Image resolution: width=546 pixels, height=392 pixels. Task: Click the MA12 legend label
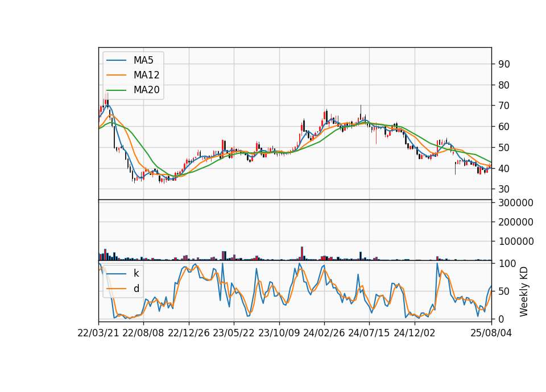click(x=146, y=75)
